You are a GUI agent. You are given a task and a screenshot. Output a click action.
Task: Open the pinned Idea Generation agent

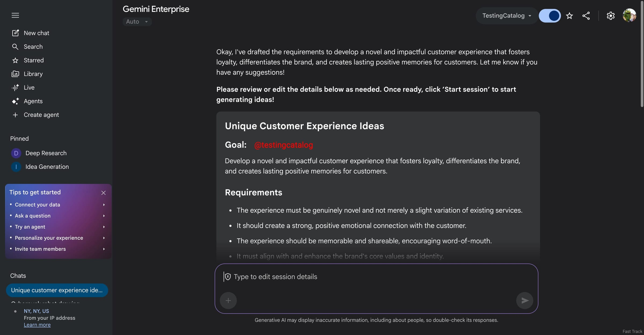(47, 167)
